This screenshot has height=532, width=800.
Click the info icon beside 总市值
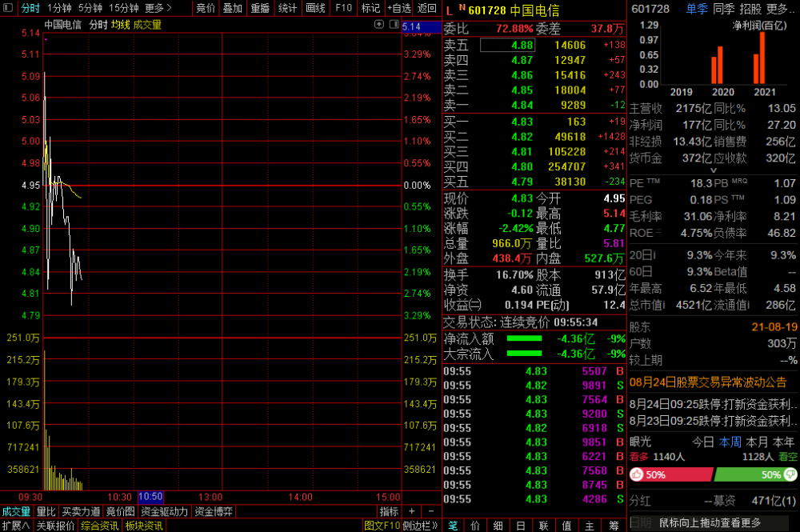pos(663,305)
